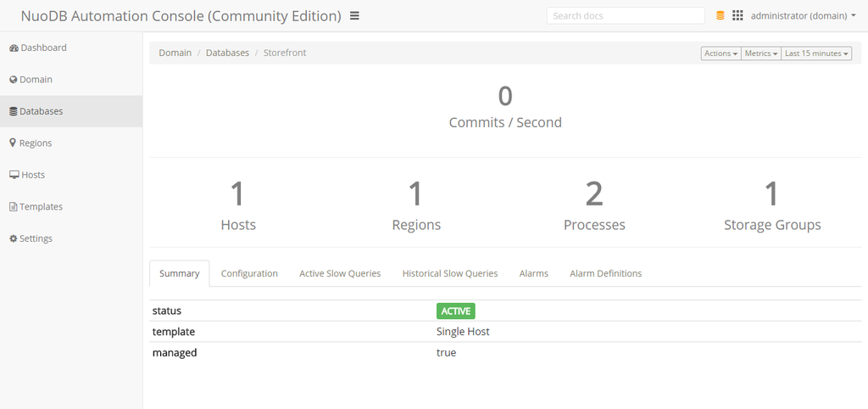Viewport: 868px width, 409px height.
Task: Click the Domain globe icon in the sidebar
Action: pyautogui.click(x=14, y=80)
